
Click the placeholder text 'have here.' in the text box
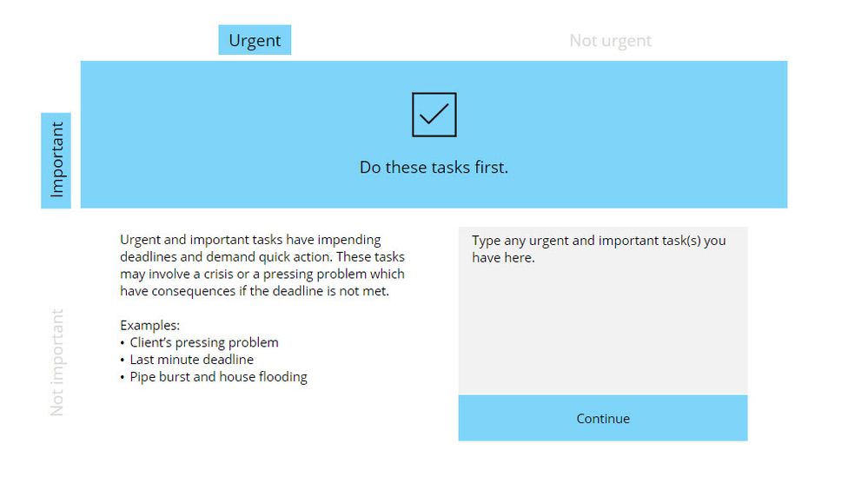[x=503, y=258]
